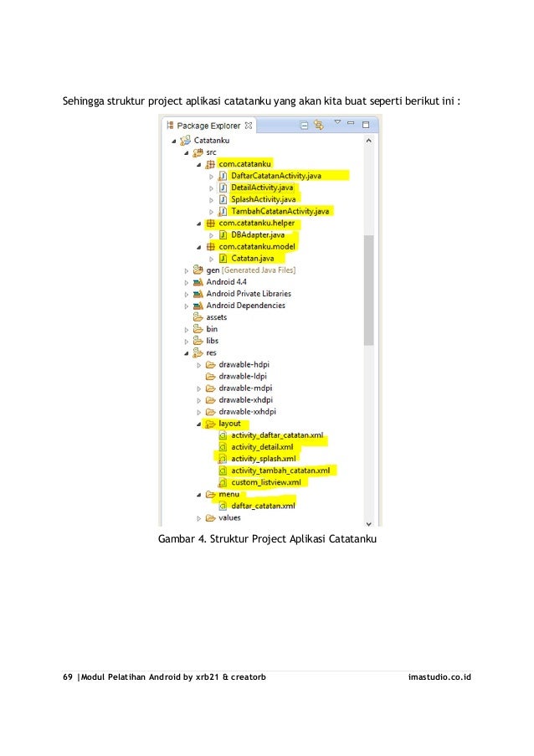Click the Android Private Libraries icon
This screenshot has height=756, width=534.
(x=198, y=294)
